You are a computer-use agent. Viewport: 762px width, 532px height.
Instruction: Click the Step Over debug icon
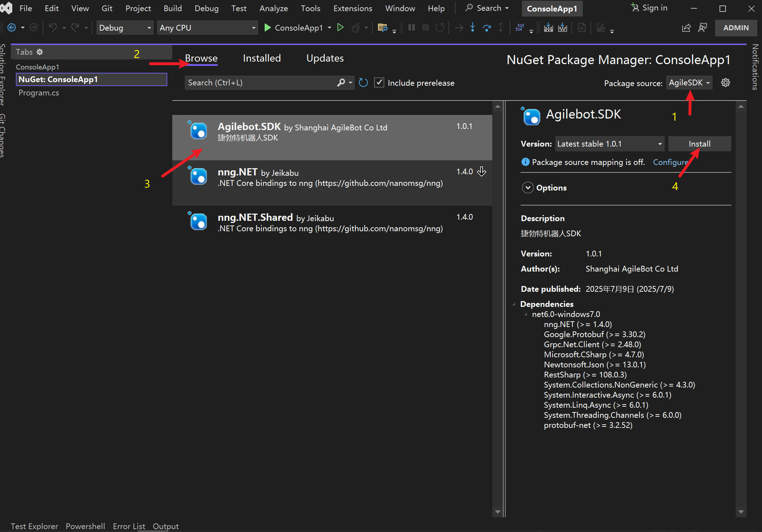[487, 28]
